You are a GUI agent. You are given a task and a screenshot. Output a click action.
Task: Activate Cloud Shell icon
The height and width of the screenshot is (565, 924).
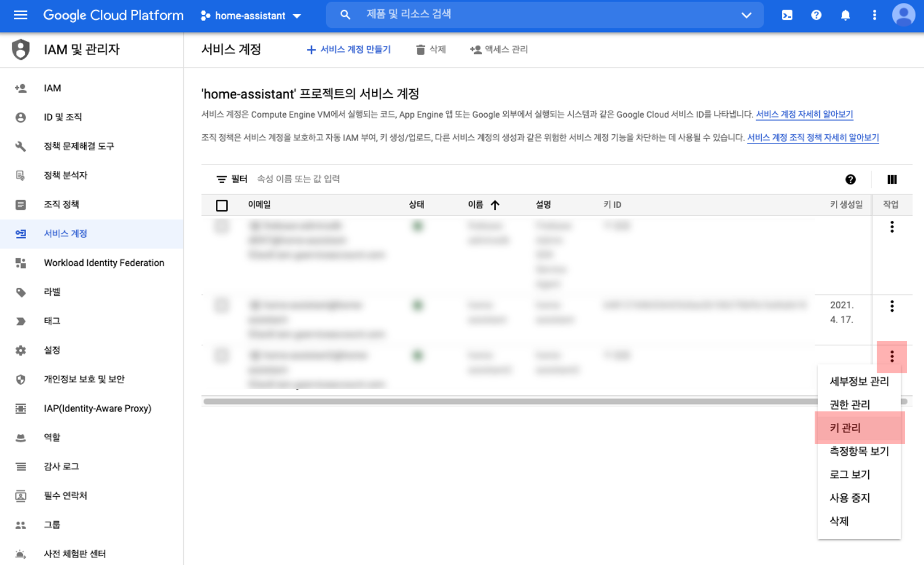click(787, 15)
